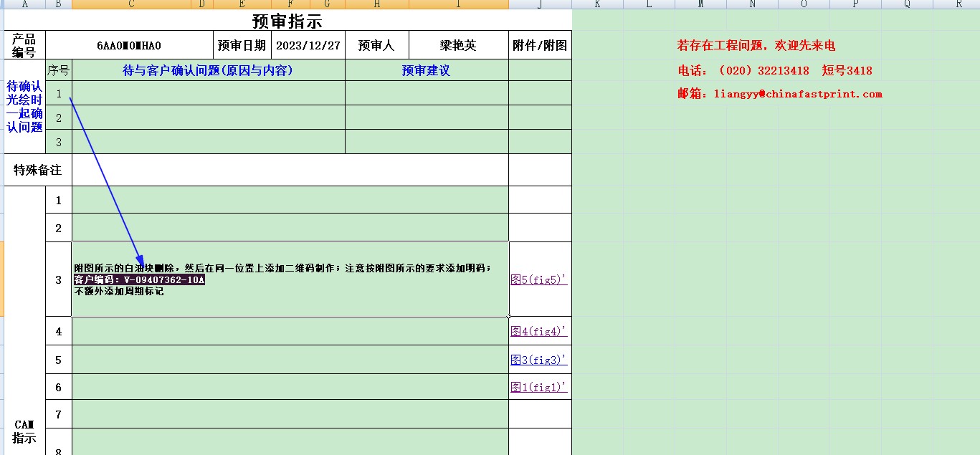Select column header A

[24, 4]
